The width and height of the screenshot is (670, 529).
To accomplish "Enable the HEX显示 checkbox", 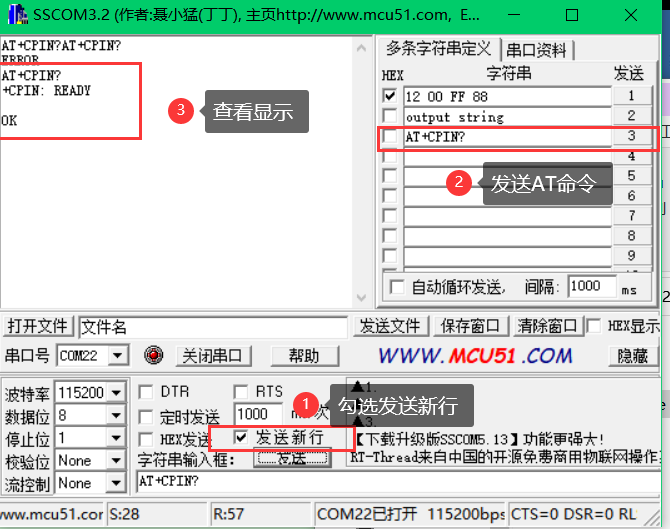I will pyautogui.click(x=594, y=326).
